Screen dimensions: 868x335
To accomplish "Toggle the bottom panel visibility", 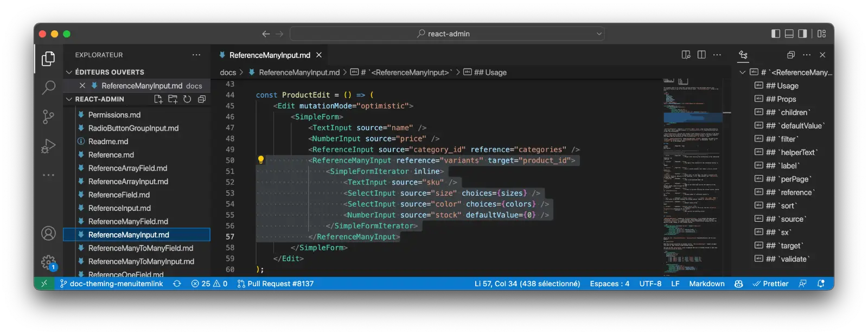I will tap(789, 34).
